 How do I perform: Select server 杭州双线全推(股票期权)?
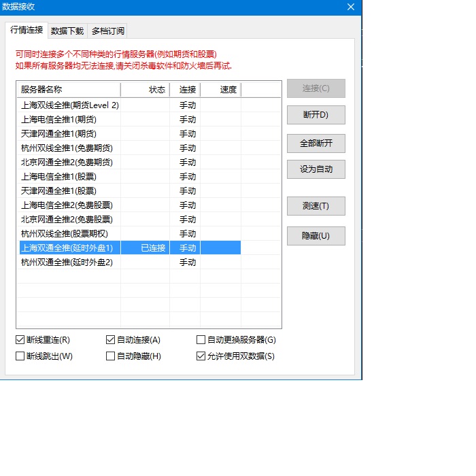[65, 234]
